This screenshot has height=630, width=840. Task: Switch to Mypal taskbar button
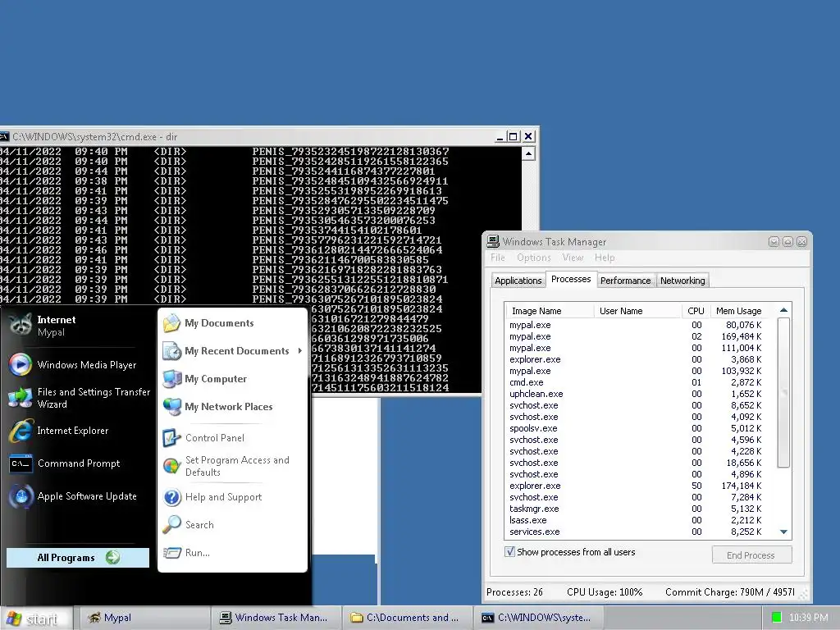tap(144, 618)
